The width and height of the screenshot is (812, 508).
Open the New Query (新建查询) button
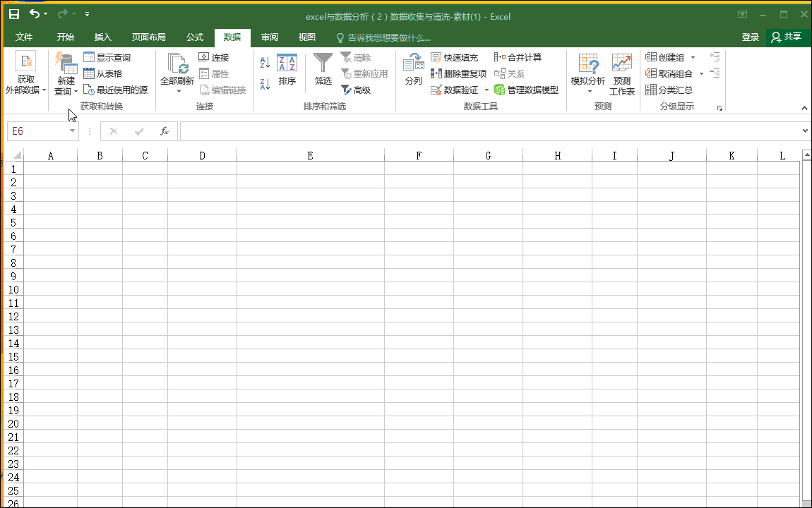[x=66, y=73]
